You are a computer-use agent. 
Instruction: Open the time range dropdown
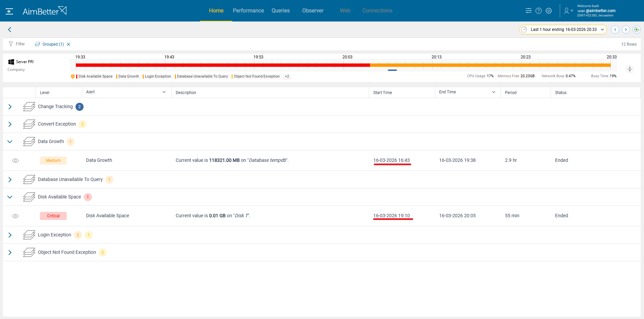point(563,30)
